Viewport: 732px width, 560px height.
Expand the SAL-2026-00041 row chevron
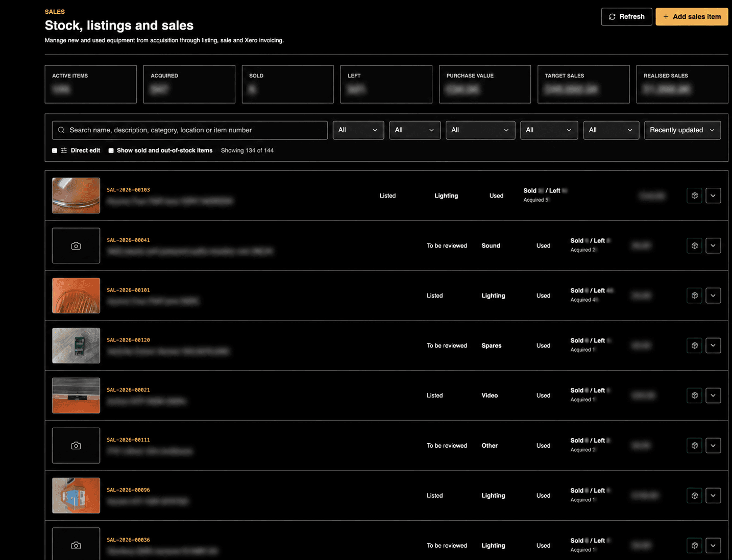click(713, 246)
